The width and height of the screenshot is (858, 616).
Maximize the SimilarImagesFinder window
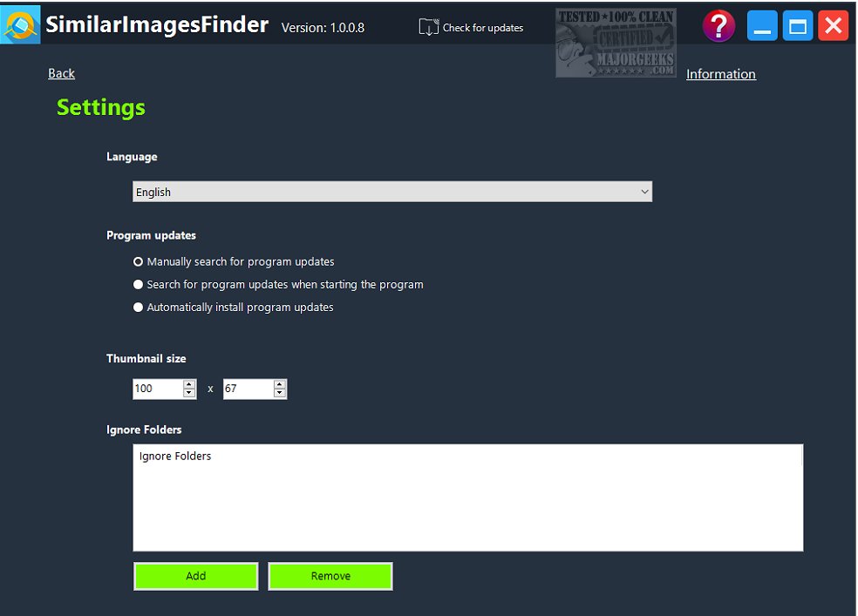click(797, 25)
